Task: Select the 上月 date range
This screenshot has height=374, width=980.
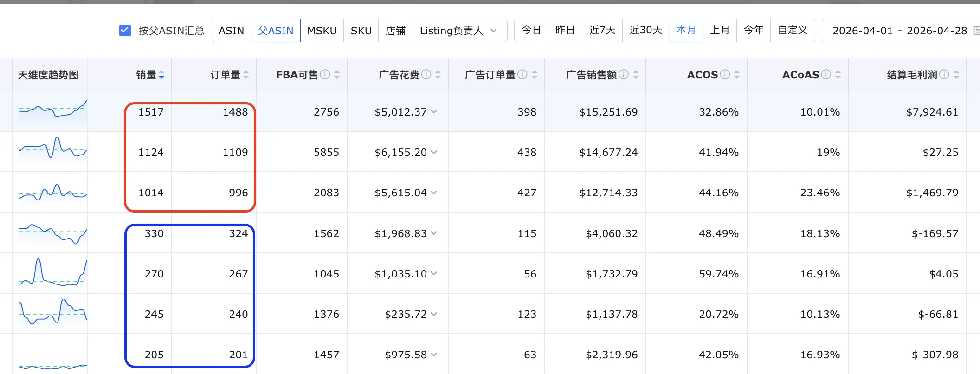Action: tap(720, 31)
